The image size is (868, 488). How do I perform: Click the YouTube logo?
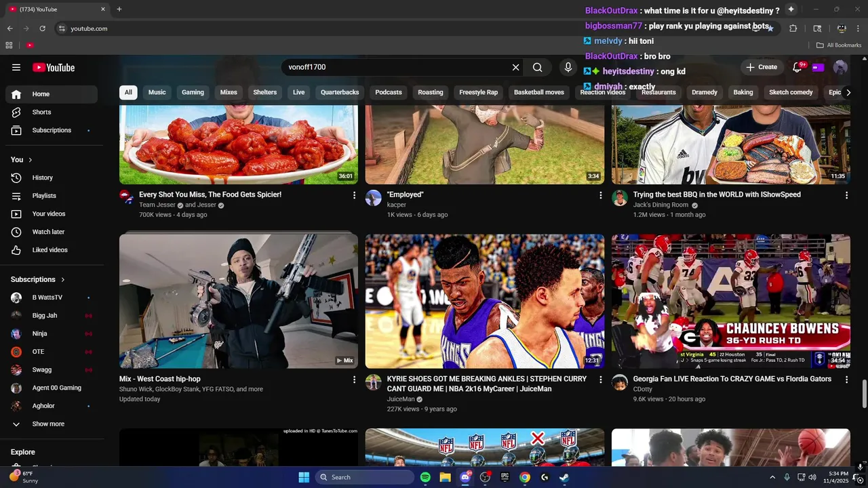coord(54,67)
